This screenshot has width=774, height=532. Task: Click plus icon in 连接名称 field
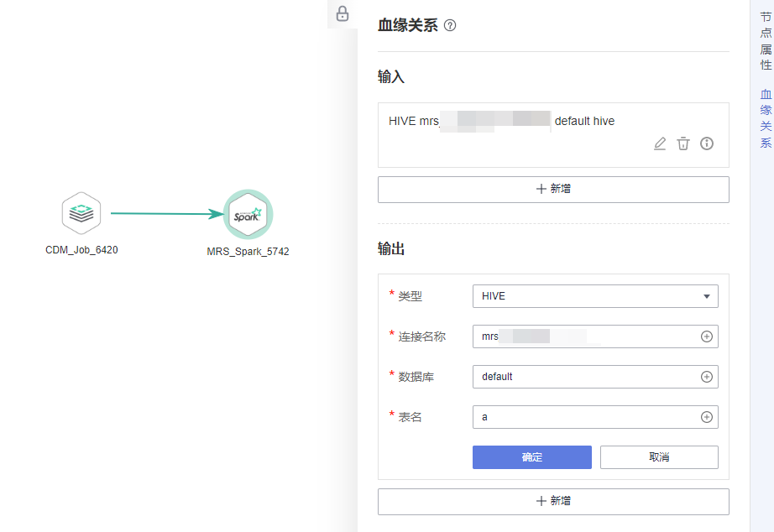pyautogui.click(x=707, y=336)
